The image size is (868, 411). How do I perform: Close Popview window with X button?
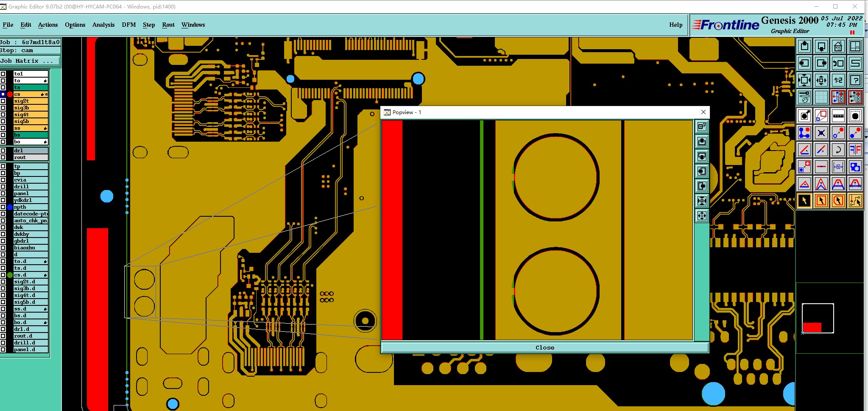click(703, 112)
